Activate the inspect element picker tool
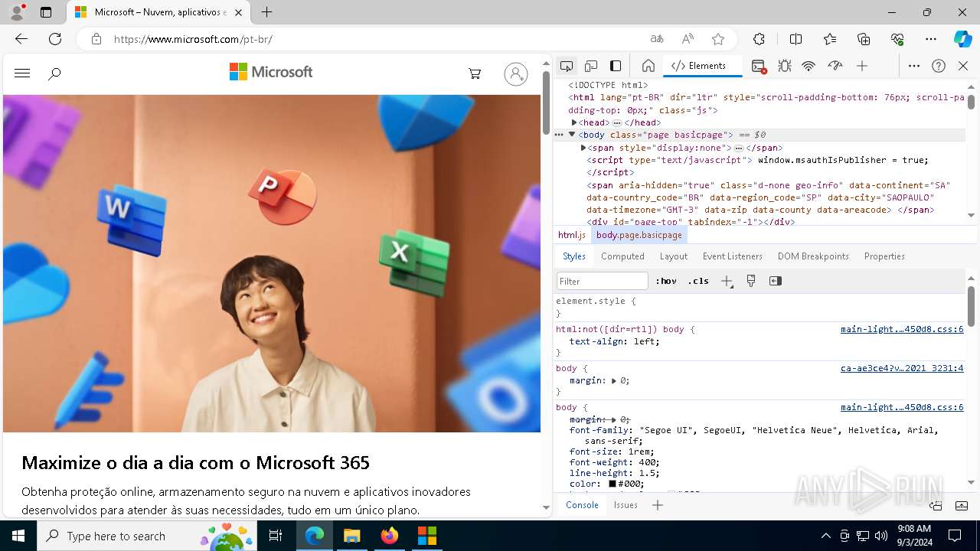Image resolution: width=980 pixels, height=551 pixels. (567, 66)
